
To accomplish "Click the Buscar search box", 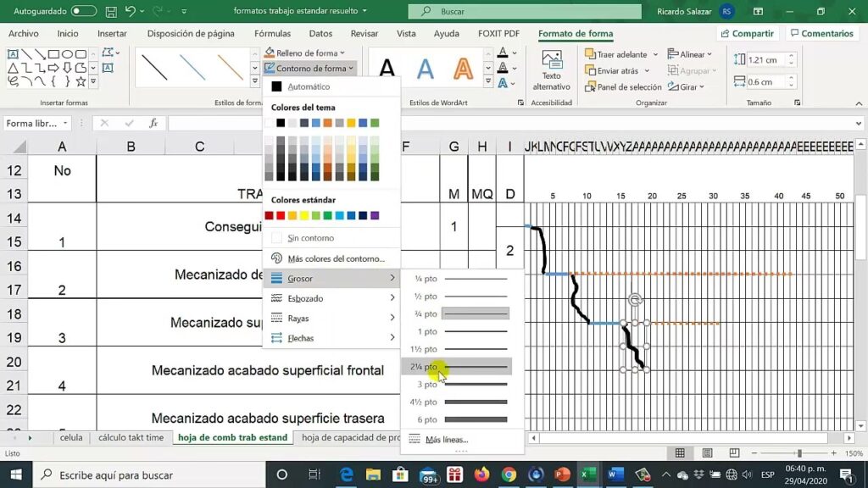I will tap(525, 11).
